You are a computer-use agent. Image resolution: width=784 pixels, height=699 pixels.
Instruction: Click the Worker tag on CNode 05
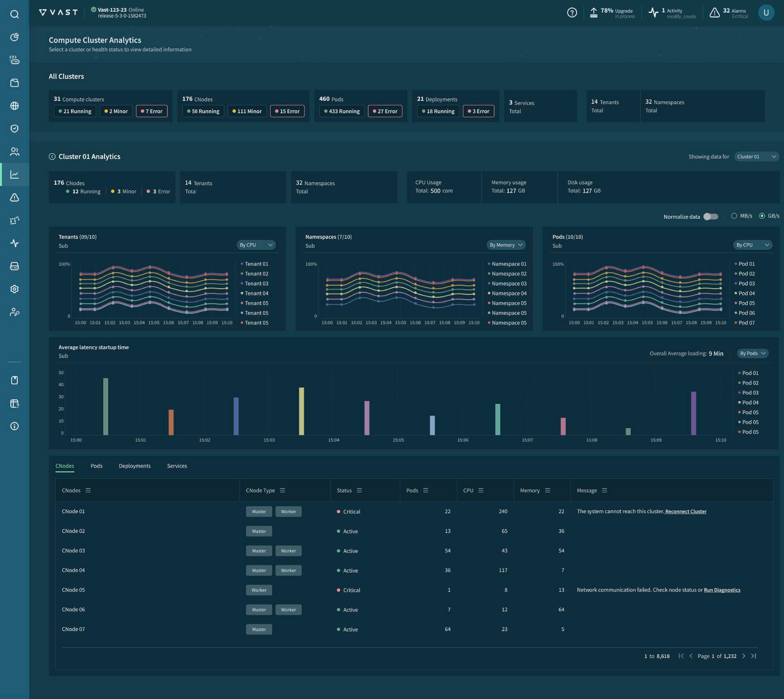tap(259, 590)
